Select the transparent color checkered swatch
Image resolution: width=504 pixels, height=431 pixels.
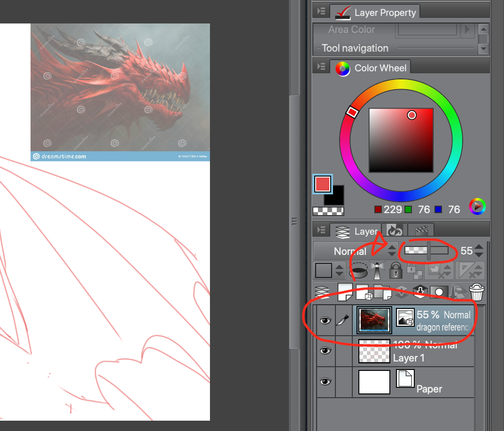(328, 211)
